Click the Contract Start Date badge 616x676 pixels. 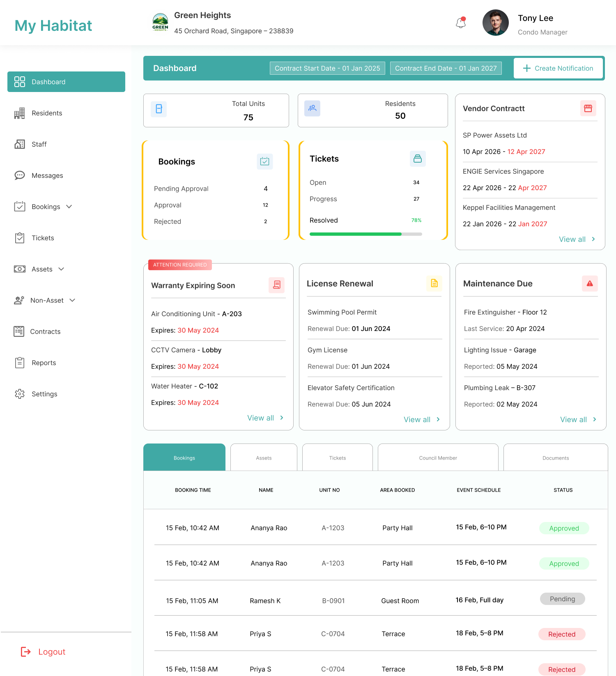pos(327,68)
